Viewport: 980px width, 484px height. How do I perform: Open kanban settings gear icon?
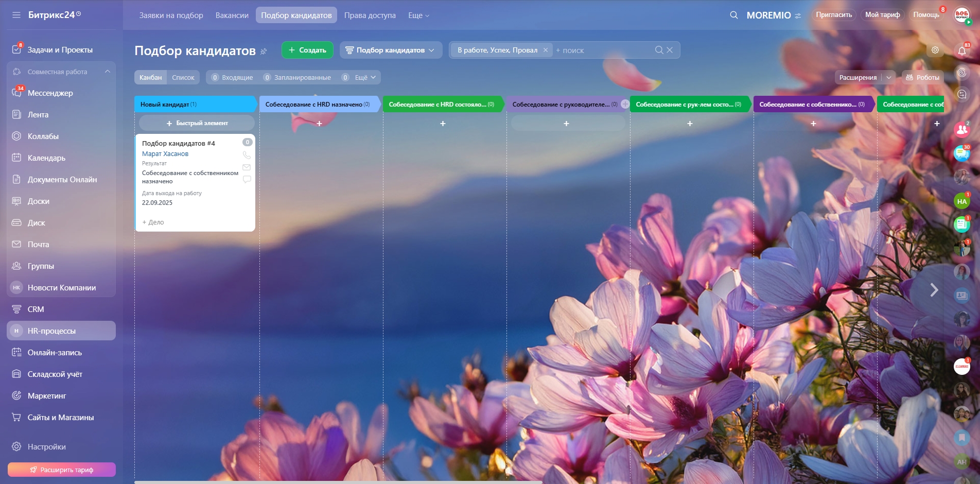tap(935, 50)
